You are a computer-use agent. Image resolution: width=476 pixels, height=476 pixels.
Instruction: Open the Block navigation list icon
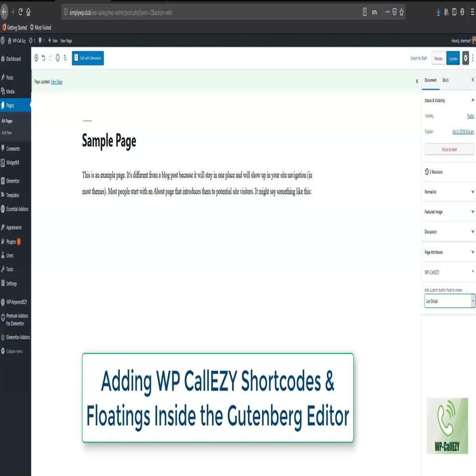point(65,58)
